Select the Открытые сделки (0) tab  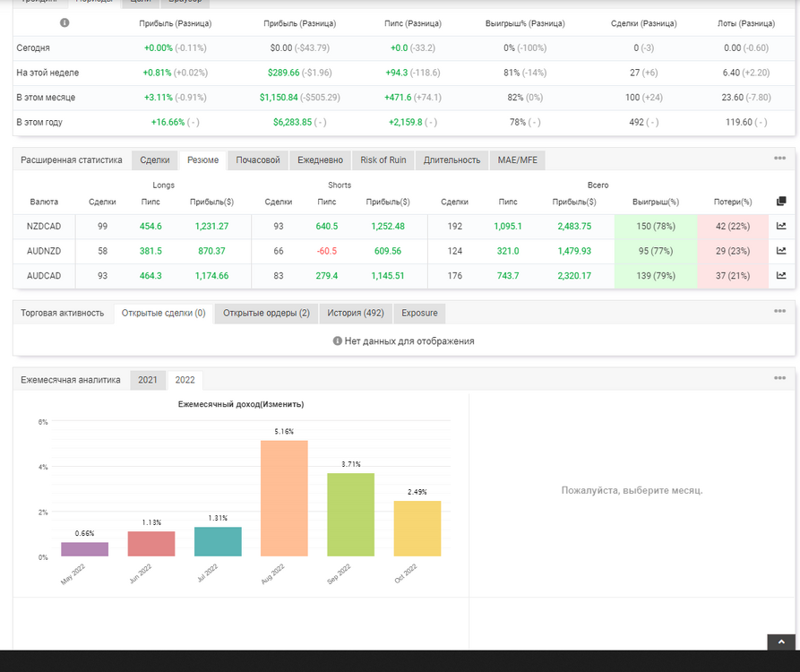[x=163, y=314]
